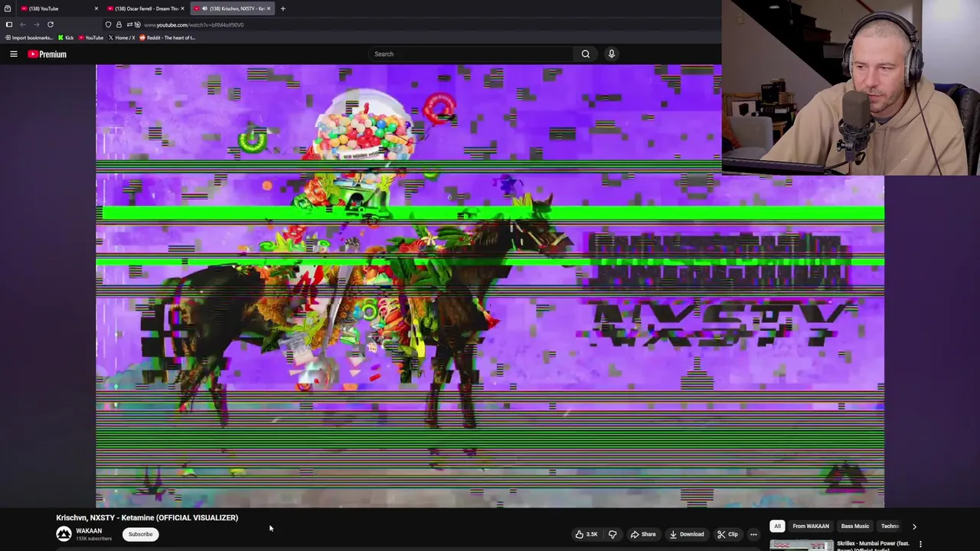The image size is (980, 551).
Task: Open the browser tab list icon
Action: tap(7, 8)
